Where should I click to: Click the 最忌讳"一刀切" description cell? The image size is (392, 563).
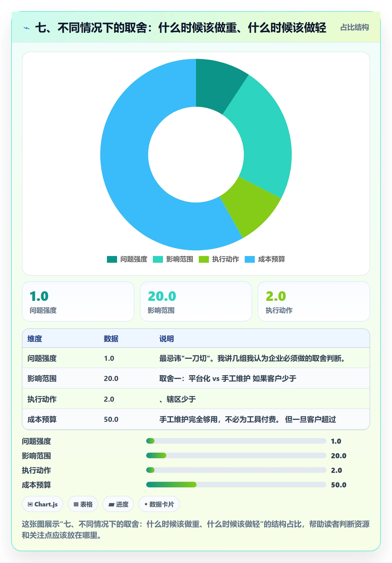[252, 358]
